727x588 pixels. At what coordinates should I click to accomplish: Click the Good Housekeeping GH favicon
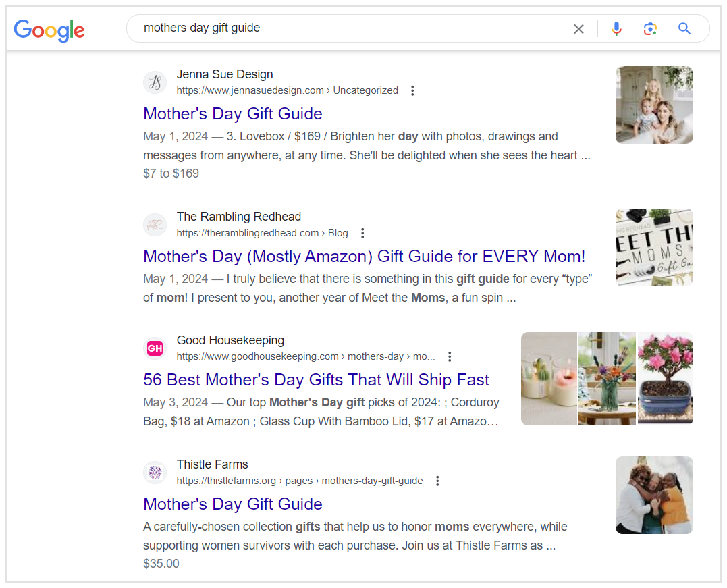click(155, 348)
